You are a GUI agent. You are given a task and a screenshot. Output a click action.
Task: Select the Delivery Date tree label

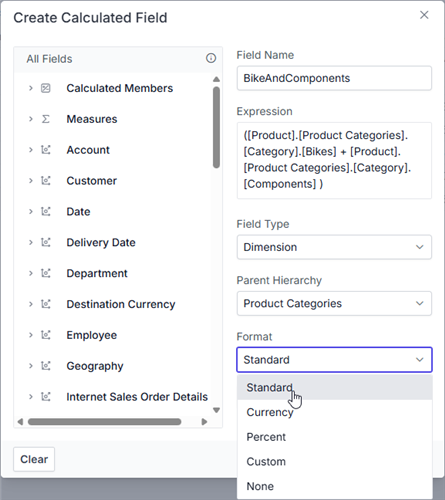click(101, 242)
